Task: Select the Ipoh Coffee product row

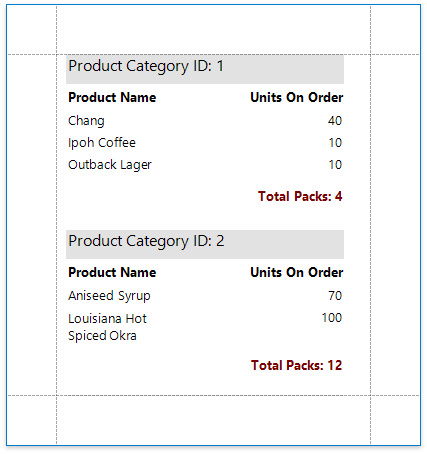Action: 205,143
